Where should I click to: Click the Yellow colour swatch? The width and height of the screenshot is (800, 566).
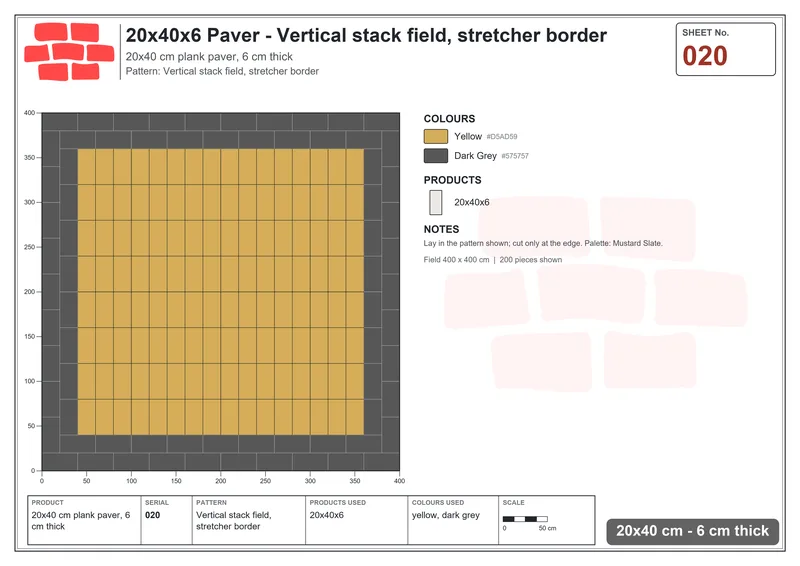(436, 136)
